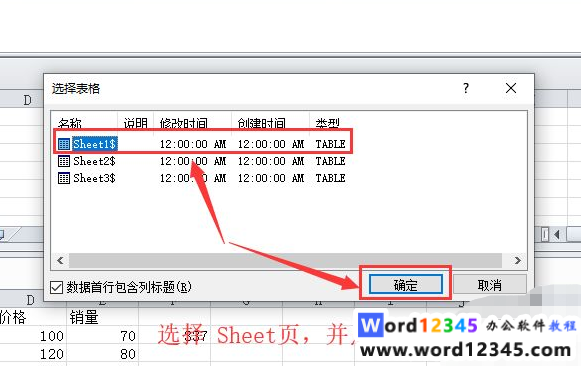Click the Sheet2$ table icon
This screenshot has width=581, height=366.
[64, 161]
